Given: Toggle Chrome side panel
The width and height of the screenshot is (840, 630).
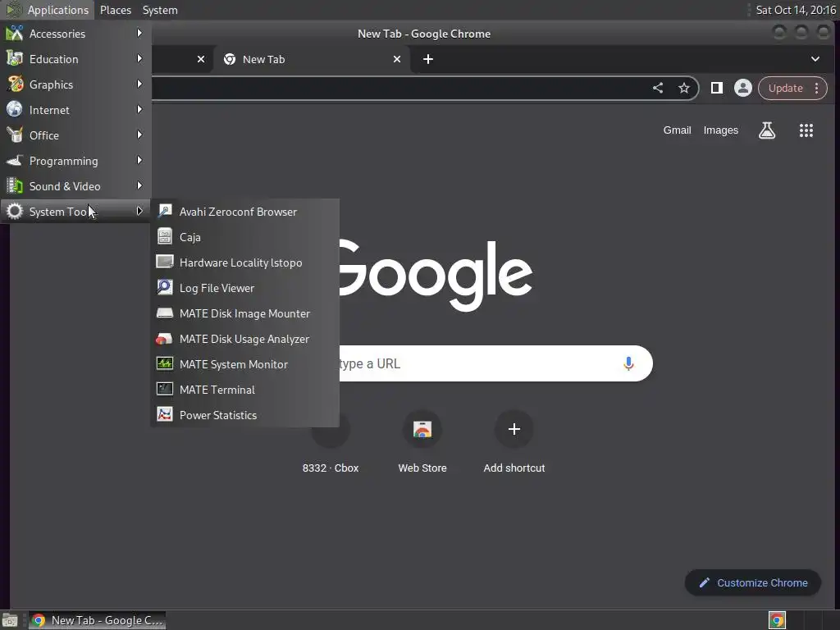Looking at the screenshot, I should click(717, 89).
